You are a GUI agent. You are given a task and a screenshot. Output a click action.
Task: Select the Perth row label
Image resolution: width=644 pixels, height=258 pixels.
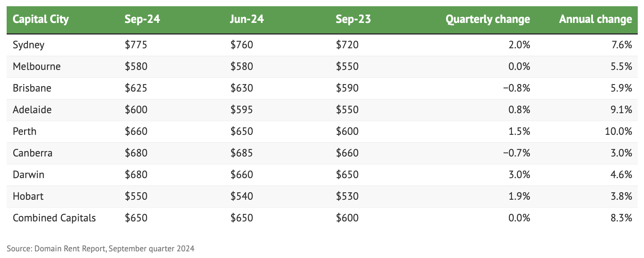[x=25, y=131]
